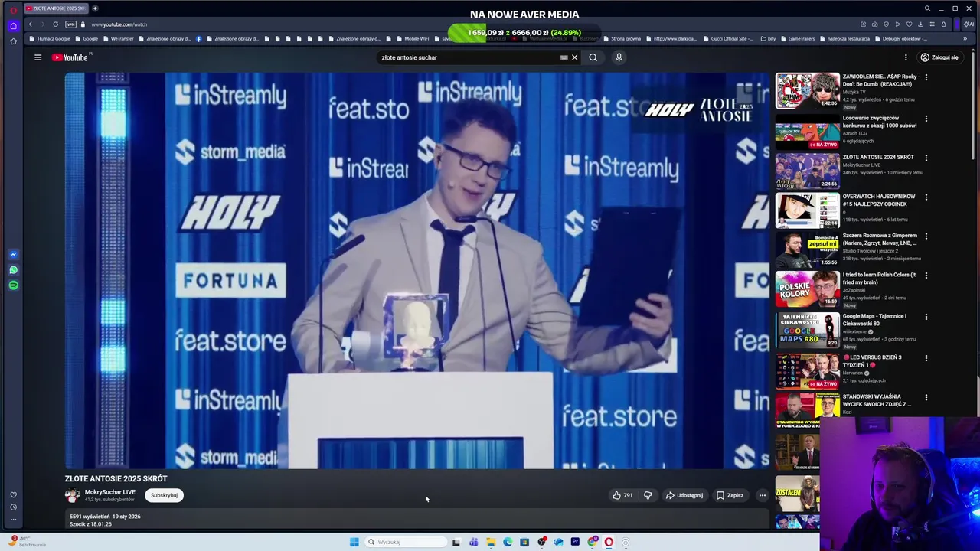Open more options for ZŁOTE ANTOSIE 2024 video
Image resolution: width=980 pixels, height=551 pixels.
pos(926,158)
